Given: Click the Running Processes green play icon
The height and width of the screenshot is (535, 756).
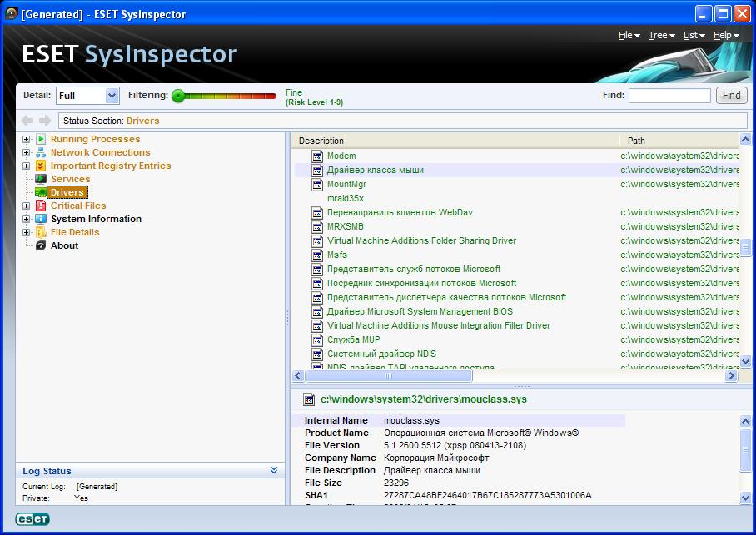Looking at the screenshot, I should point(41,139).
